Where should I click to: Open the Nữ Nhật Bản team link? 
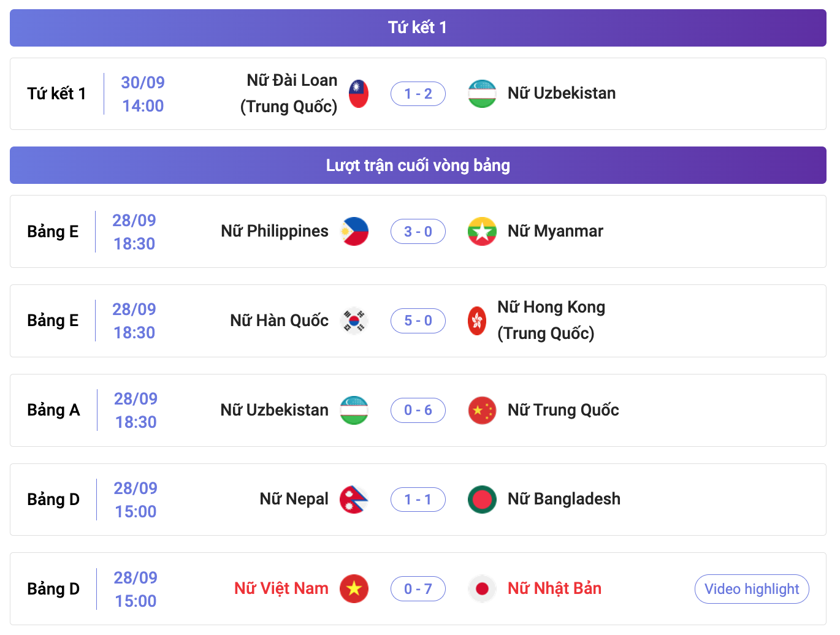coord(554,588)
